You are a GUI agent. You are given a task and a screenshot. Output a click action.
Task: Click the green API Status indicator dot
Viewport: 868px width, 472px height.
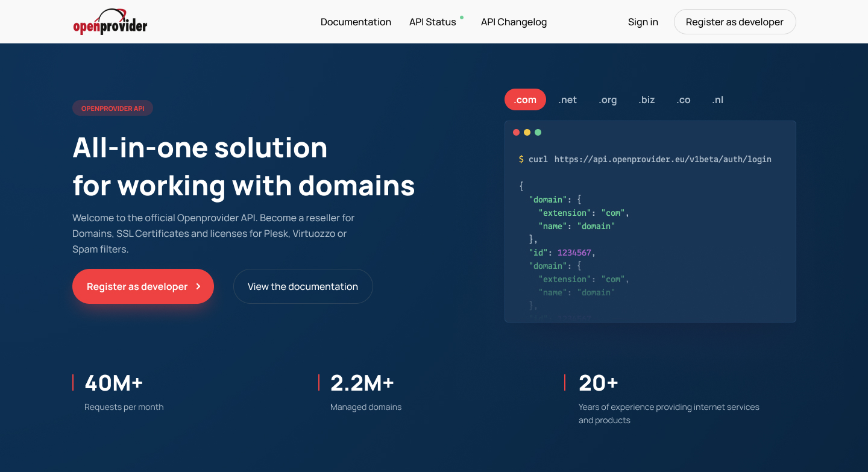(462, 17)
